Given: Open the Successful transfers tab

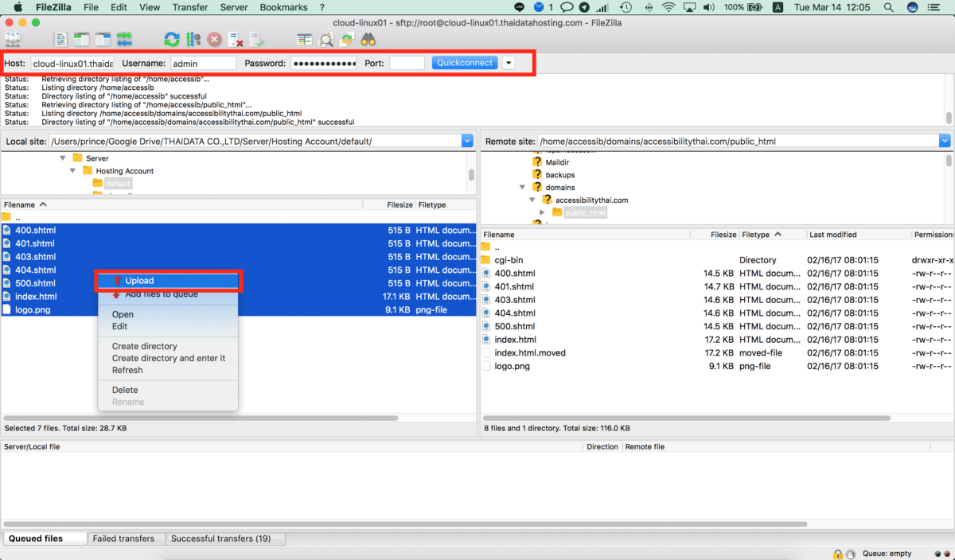Looking at the screenshot, I should tap(226, 539).
